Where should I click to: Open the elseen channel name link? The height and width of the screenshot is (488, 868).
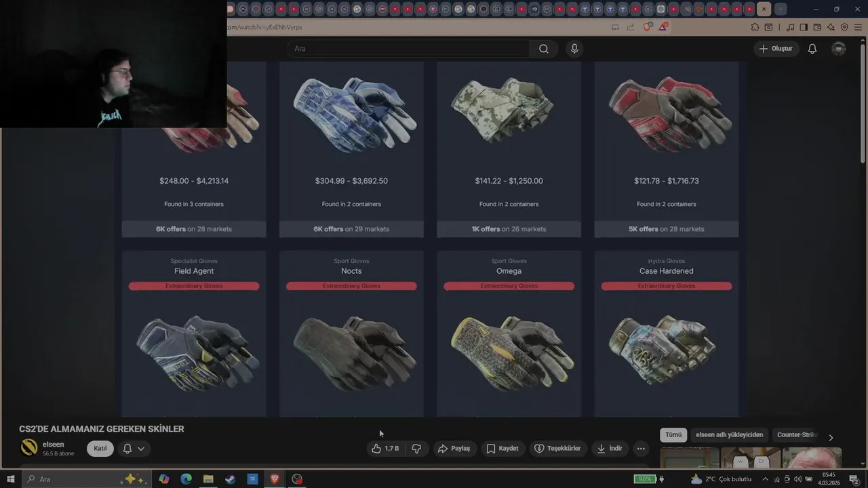(x=53, y=445)
